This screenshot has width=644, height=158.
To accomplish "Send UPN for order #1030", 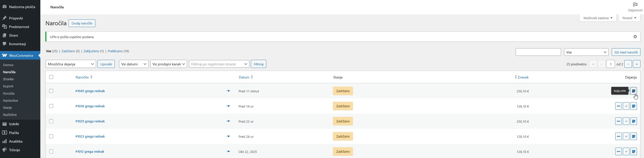I will (633, 106).
